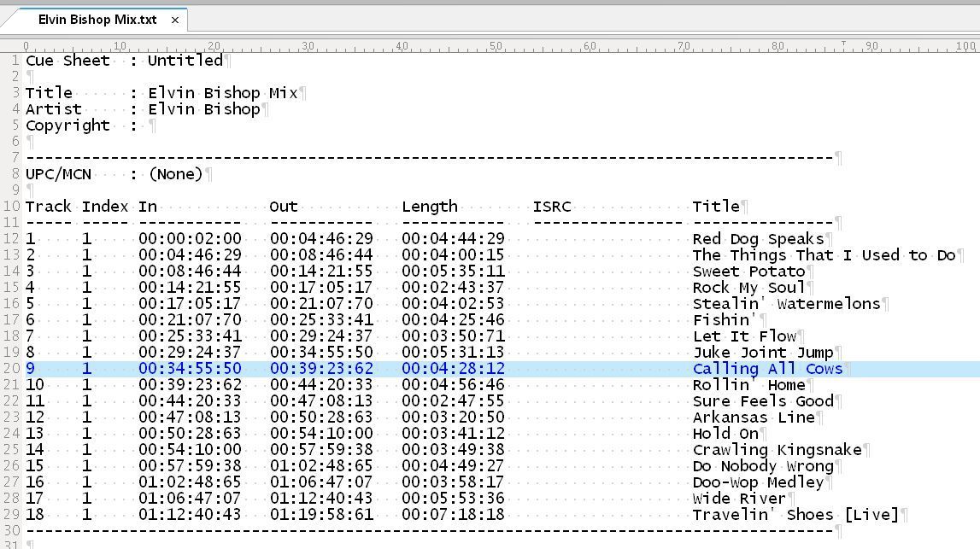Click 'The Things That I Used to Do'
Screen dimensions: 980x549
click(824, 255)
